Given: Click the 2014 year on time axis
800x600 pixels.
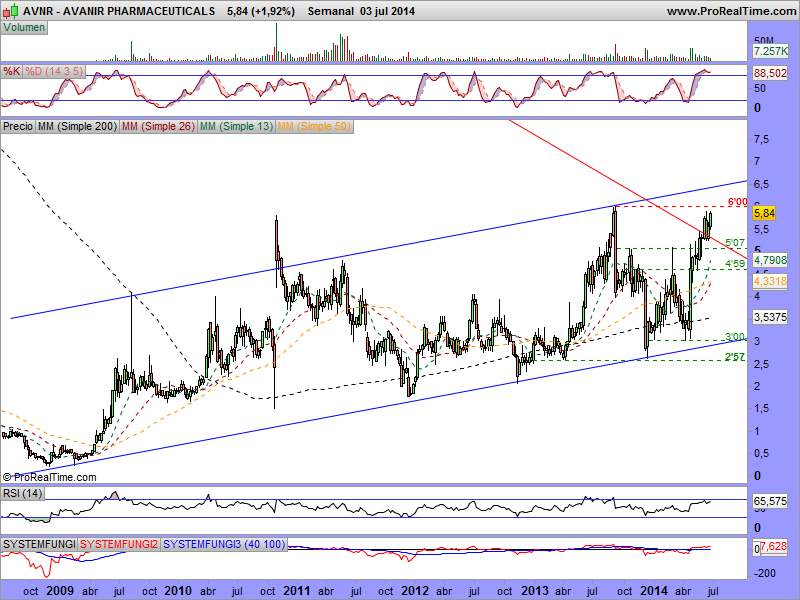Looking at the screenshot, I should click(x=654, y=591).
